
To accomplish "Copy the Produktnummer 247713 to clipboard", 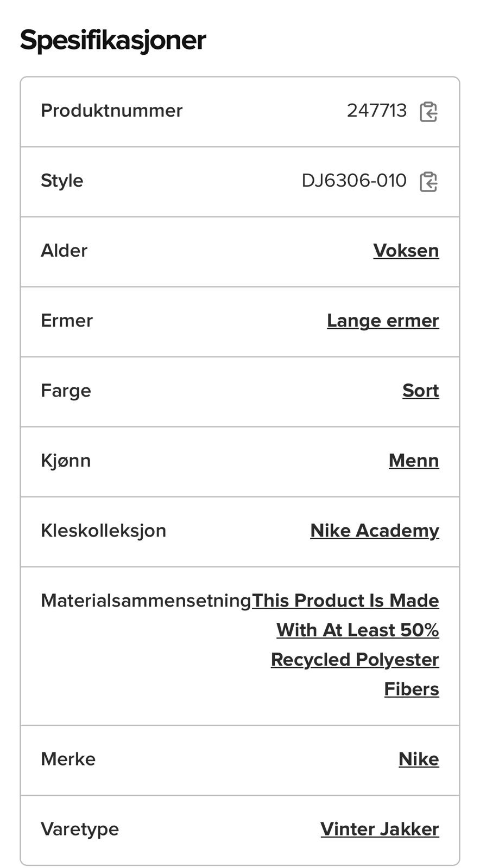I will pyautogui.click(x=428, y=112).
